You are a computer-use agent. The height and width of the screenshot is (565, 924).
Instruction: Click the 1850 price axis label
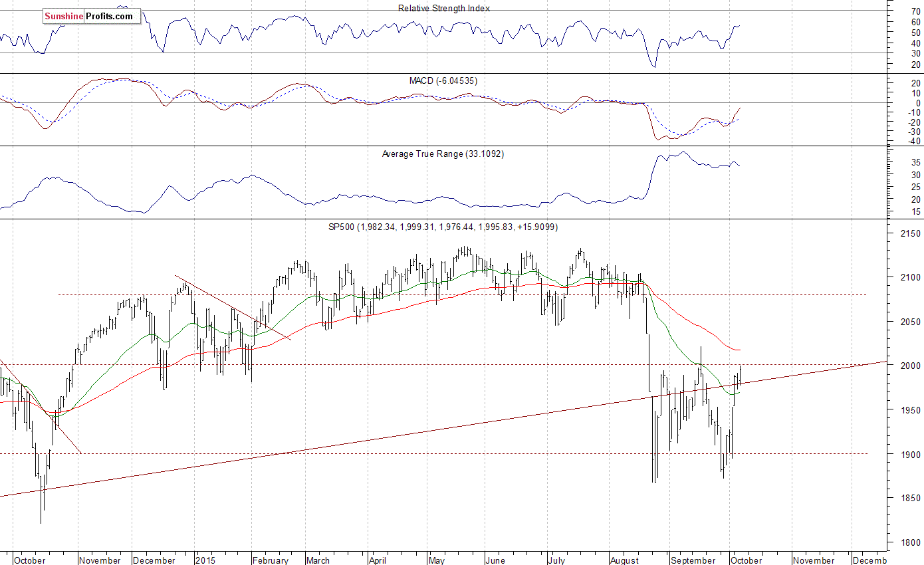click(911, 499)
